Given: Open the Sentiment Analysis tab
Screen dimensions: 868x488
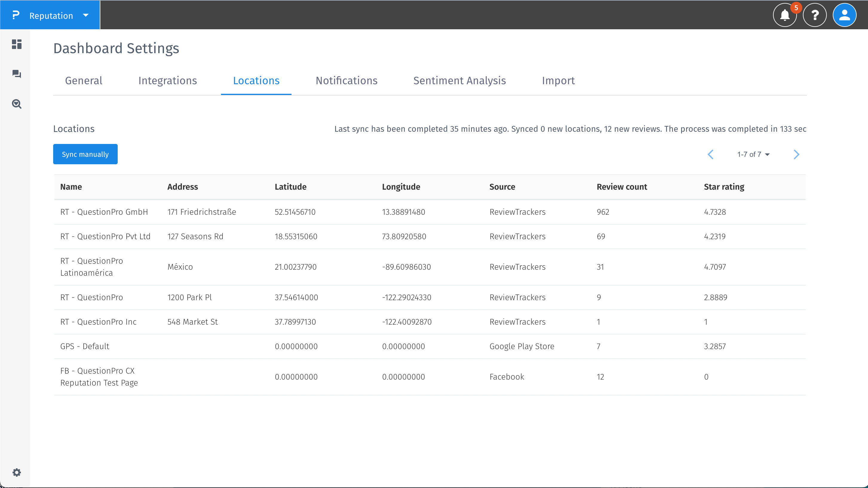Looking at the screenshot, I should click(x=459, y=81).
